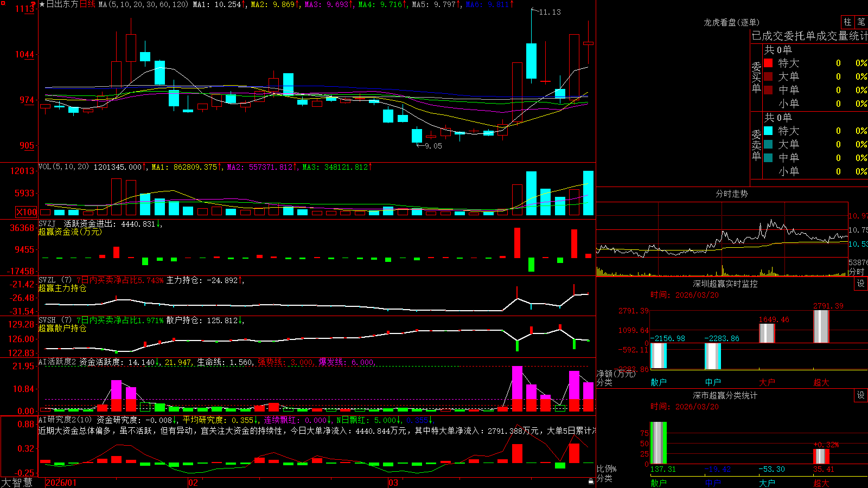Click the 日出东方 stock name
Viewport: 868px width, 488px height.
click(62, 4)
